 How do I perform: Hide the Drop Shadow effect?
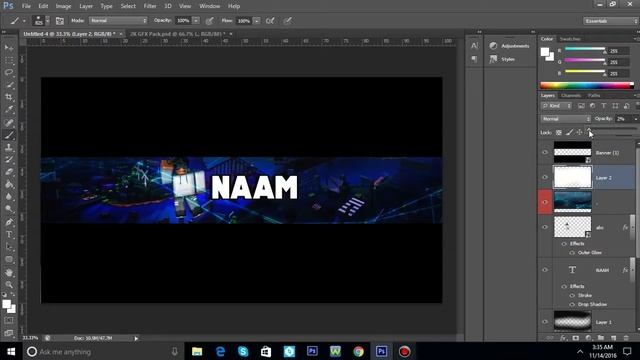tap(572, 304)
